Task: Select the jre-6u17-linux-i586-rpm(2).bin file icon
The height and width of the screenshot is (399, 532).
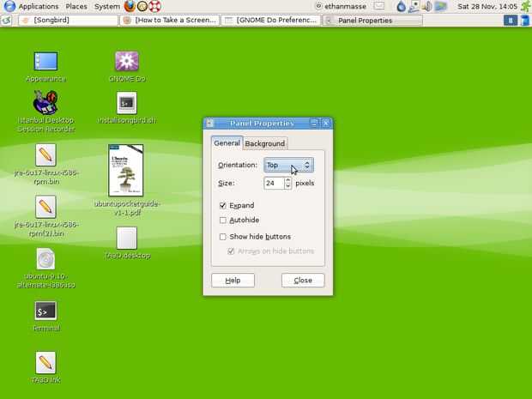Action: [45, 207]
